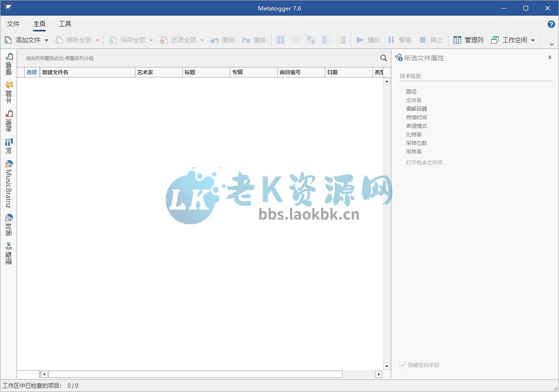This screenshot has height=392, width=559.
Task: Stop playback using the 停止 button
Action: click(x=431, y=40)
